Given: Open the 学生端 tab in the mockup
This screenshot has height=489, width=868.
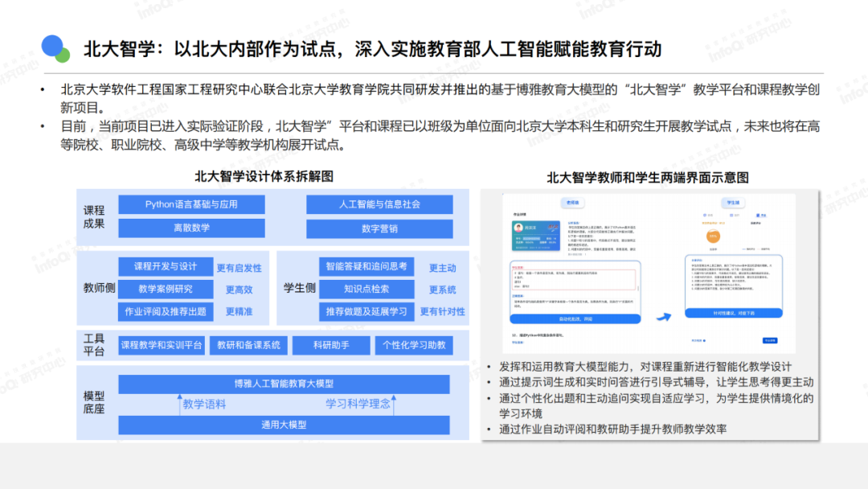Looking at the screenshot, I should 732,203.
